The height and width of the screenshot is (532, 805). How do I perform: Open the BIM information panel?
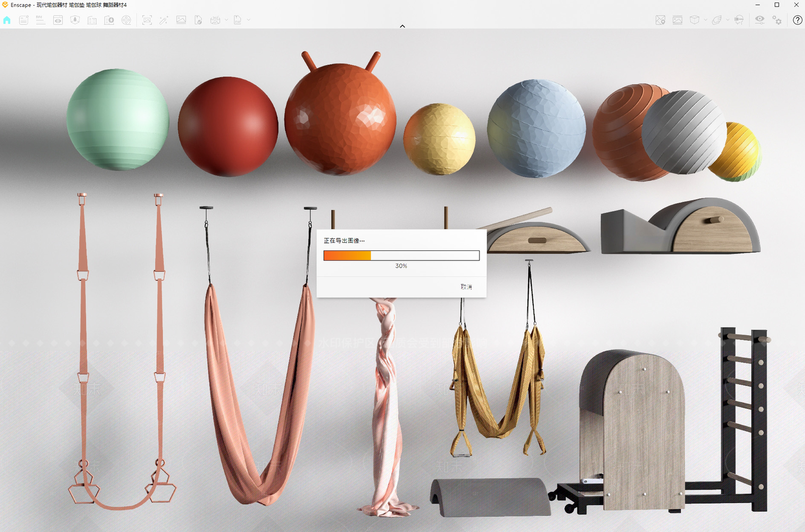pyautogui.click(x=41, y=20)
